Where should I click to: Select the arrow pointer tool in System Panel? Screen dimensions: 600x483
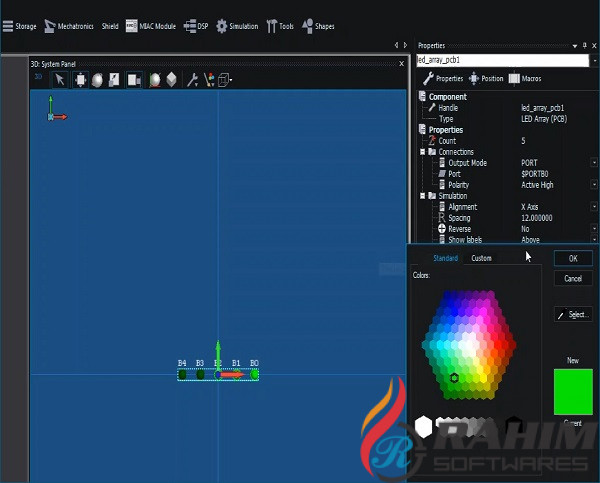[x=60, y=80]
